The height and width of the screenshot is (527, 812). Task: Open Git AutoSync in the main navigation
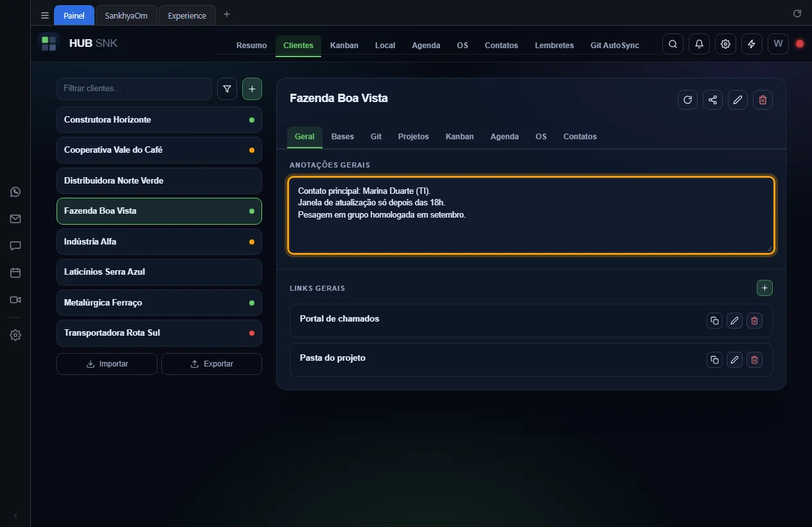(615, 46)
